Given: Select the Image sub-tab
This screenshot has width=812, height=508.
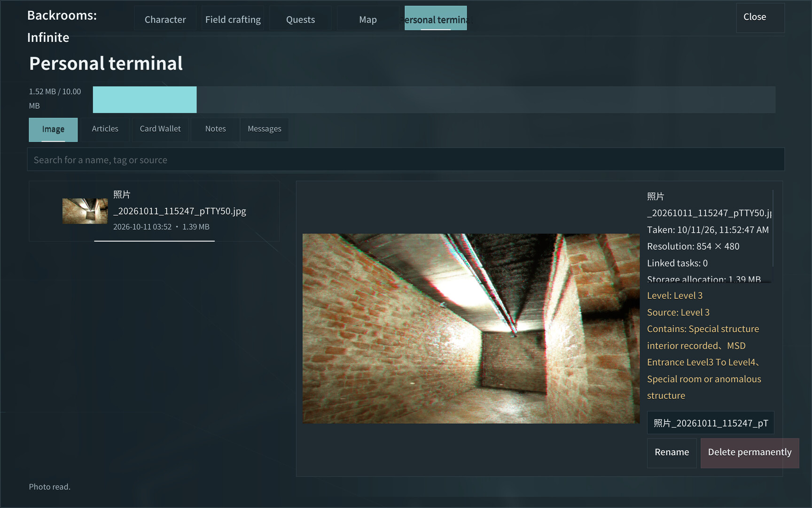Looking at the screenshot, I should point(53,129).
